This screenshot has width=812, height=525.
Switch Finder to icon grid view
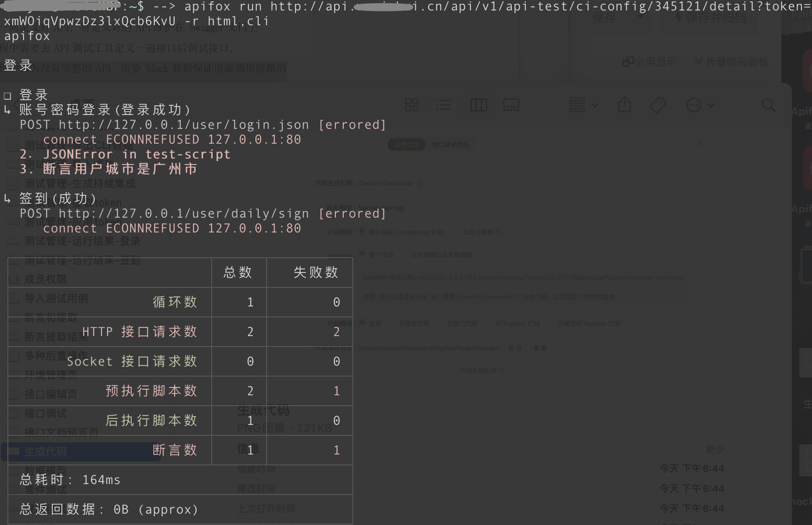pos(411,105)
